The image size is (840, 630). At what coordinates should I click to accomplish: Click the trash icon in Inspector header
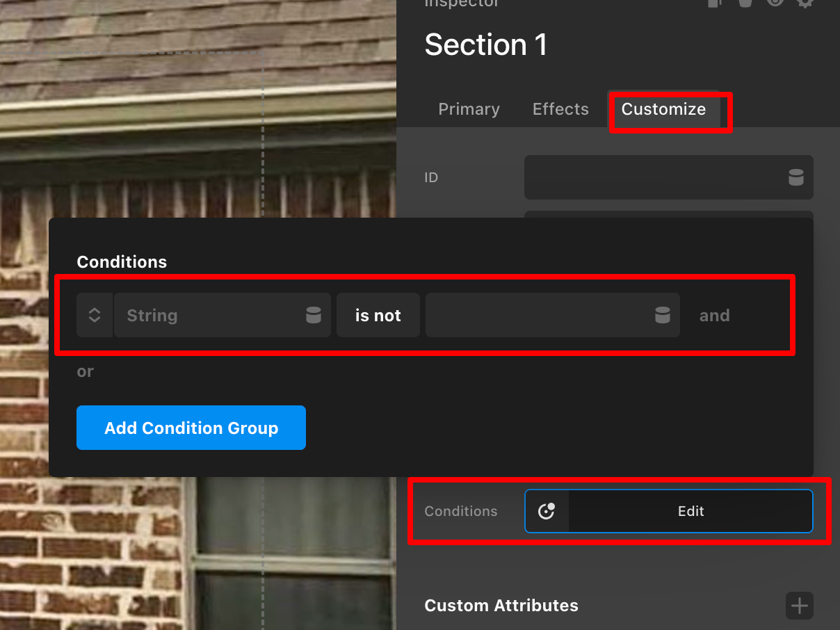745,3
